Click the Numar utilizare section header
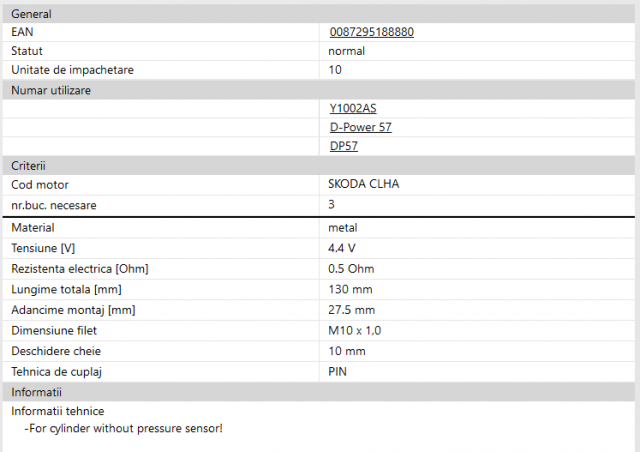 [x=50, y=90]
